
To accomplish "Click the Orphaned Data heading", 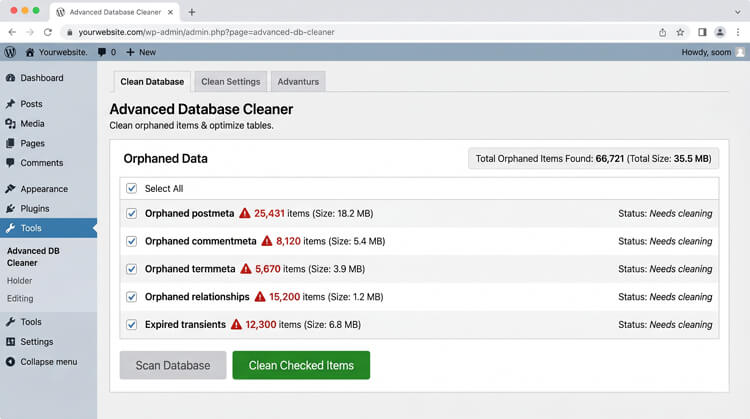I will point(165,159).
